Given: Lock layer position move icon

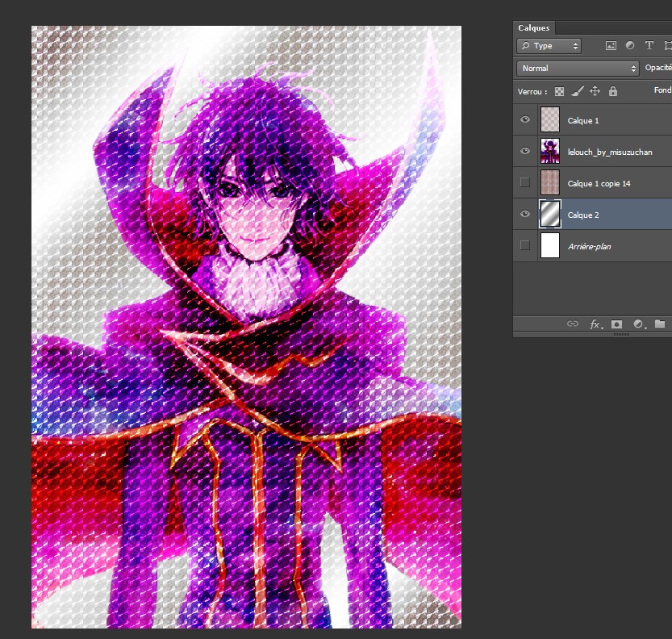Looking at the screenshot, I should tap(595, 91).
